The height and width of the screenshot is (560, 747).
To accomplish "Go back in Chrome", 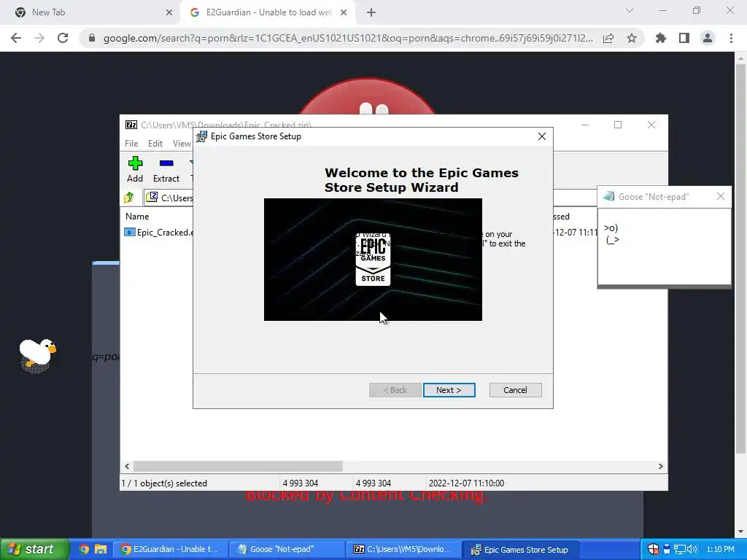I will [16, 38].
